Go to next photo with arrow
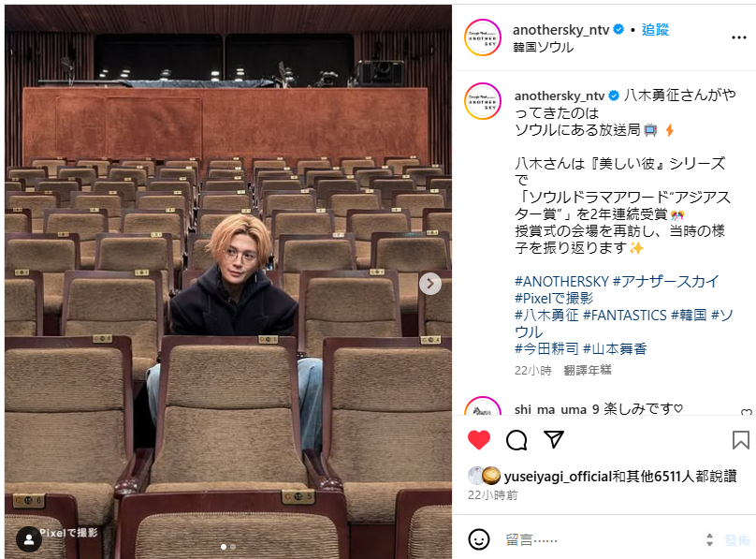The height and width of the screenshot is (559, 756). coord(430,284)
